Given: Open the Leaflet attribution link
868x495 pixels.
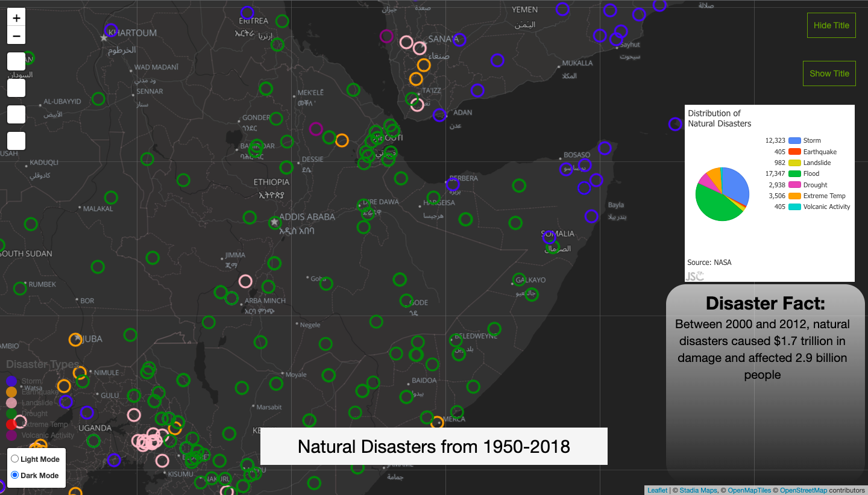Looking at the screenshot, I should 657,490.
